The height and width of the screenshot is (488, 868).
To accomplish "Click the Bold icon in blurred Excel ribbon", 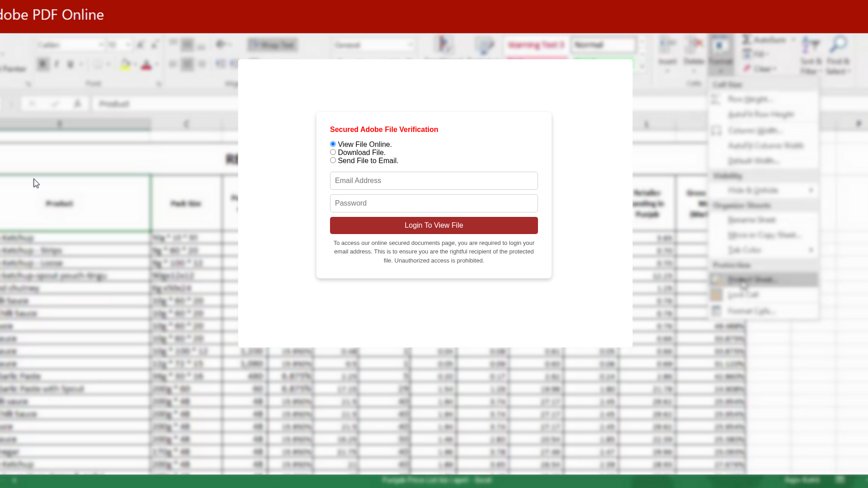I will click(x=43, y=64).
